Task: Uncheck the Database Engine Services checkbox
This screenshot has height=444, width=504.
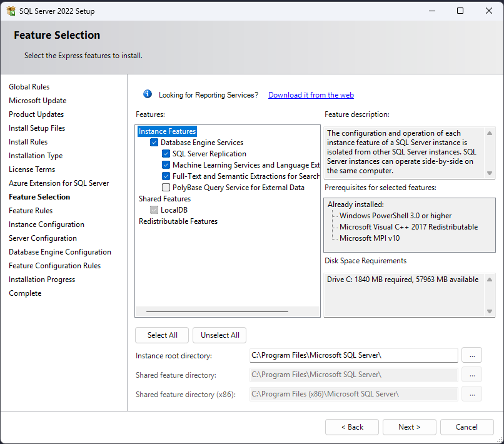Action: click(154, 143)
